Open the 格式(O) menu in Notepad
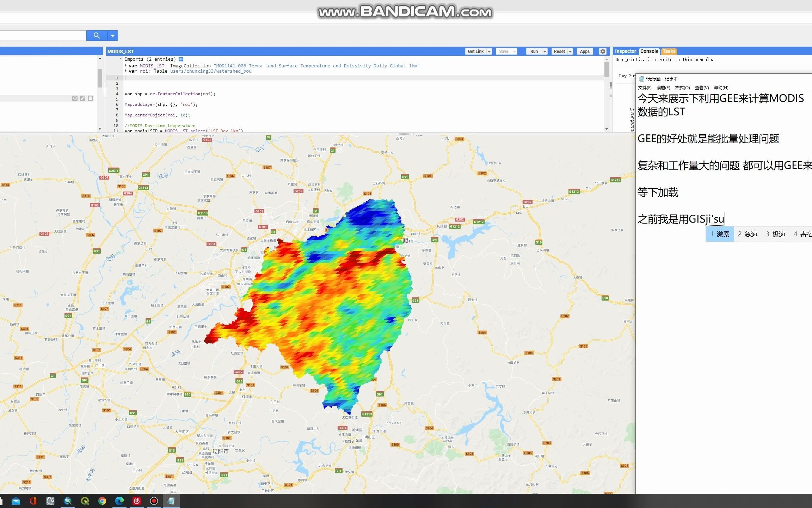This screenshot has width=812, height=508. coord(683,87)
